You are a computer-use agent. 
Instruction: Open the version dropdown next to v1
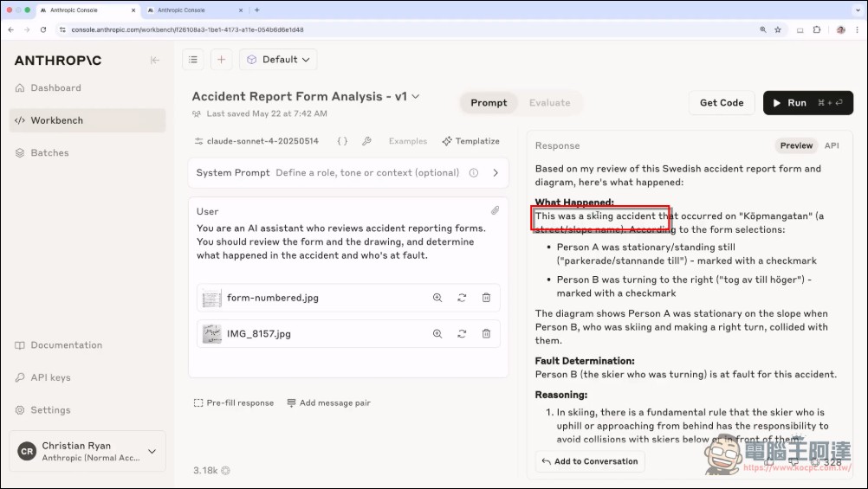point(416,96)
